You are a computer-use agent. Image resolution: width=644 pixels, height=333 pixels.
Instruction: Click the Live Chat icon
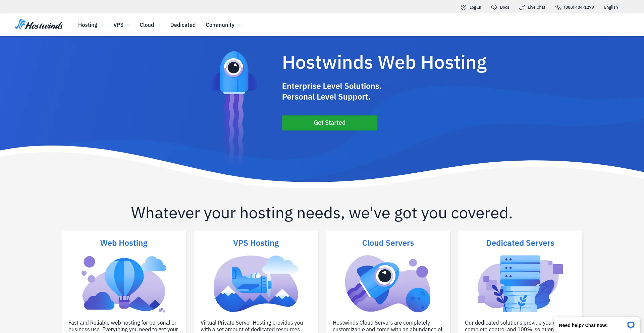(x=522, y=7)
